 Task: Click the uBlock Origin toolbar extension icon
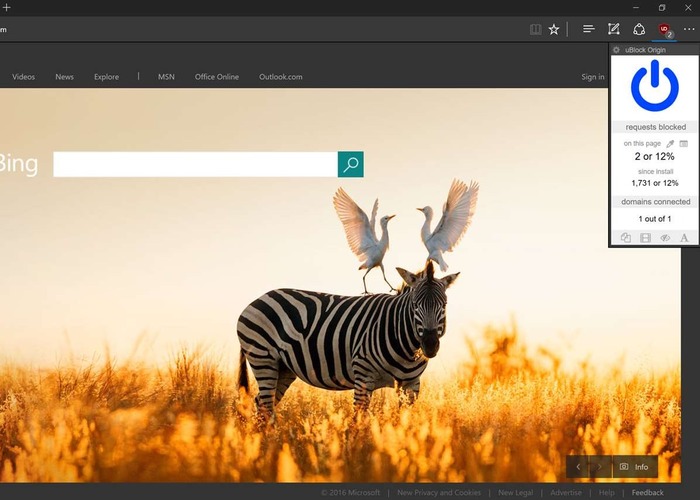(x=664, y=30)
